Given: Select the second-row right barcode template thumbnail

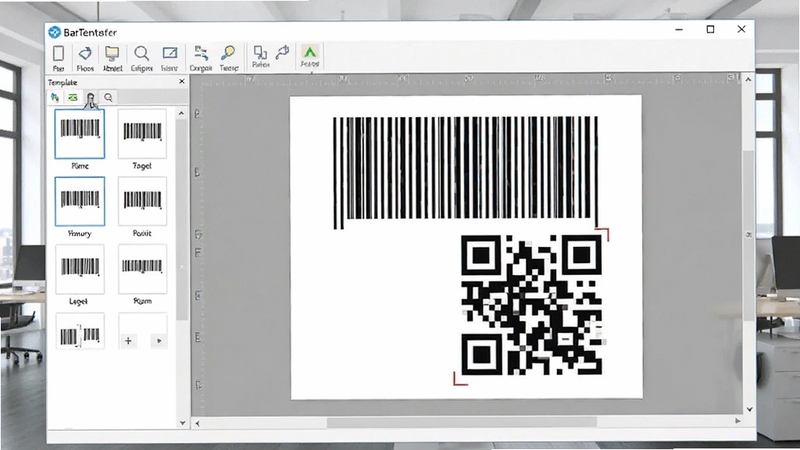Looking at the screenshot, I should [x=142, y=201].
